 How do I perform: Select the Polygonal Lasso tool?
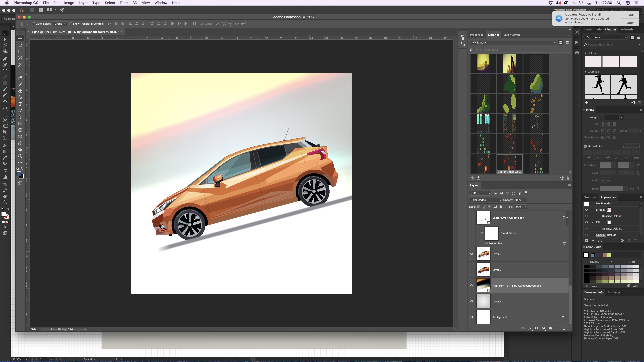(x=20, y=58)
